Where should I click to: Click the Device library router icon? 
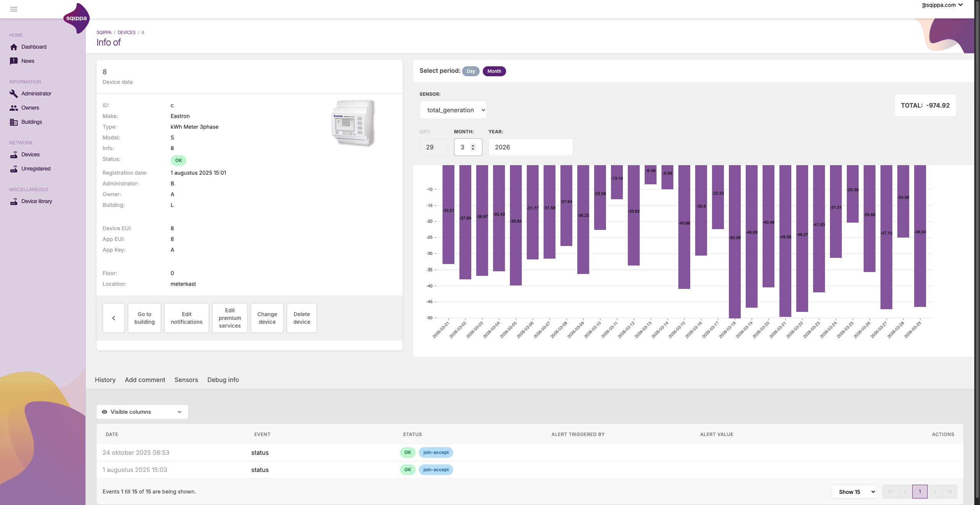pos(14,202)
